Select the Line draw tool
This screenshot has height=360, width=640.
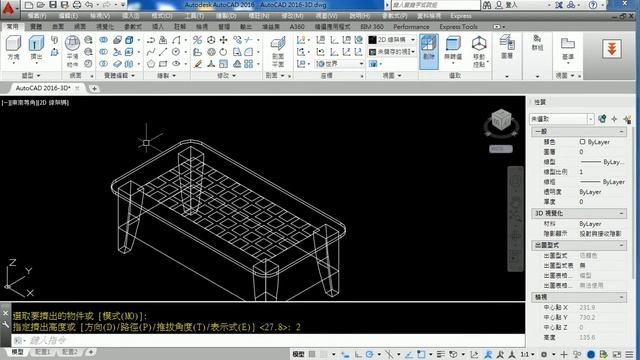click(x=163, y=52)
